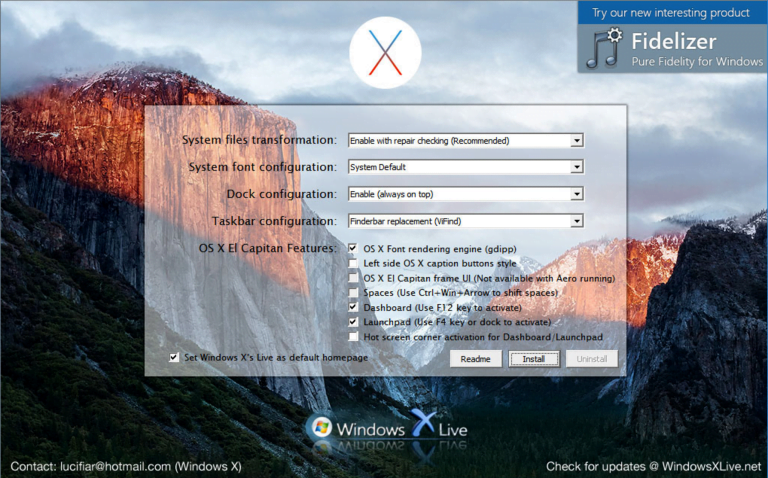Image resolution: width=768 pixels, height=478 pixels.
Task: Click the Readme button
Action: click(476, 358)
